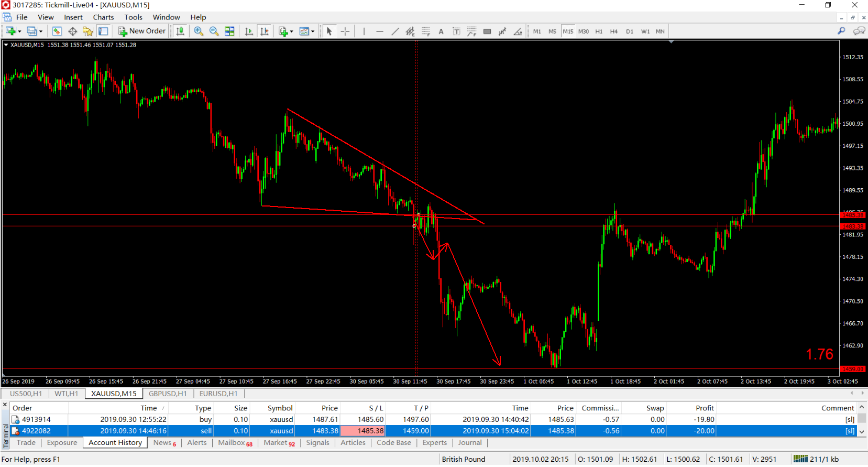This screenshot has width=868, height=467.
Task: Toggle the Data Window crosshair-circle icon
Action: pyautogui.click(x=72, y=31)
